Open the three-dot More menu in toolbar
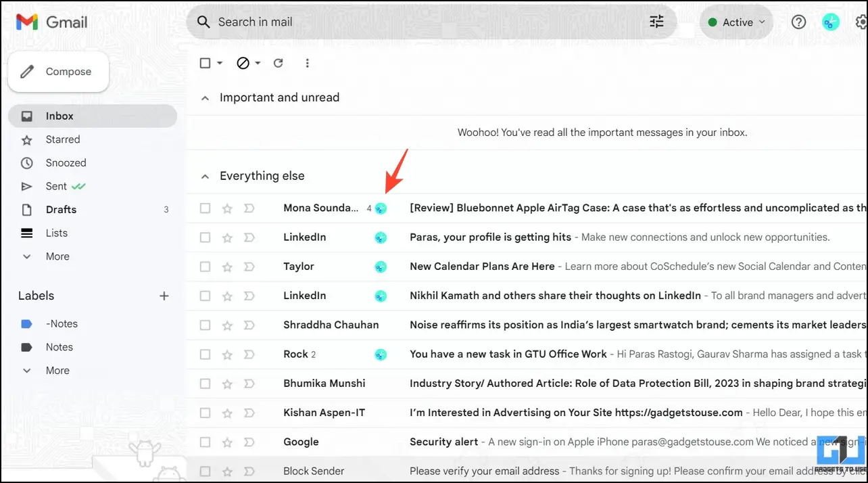 click(x=307, y=63)
